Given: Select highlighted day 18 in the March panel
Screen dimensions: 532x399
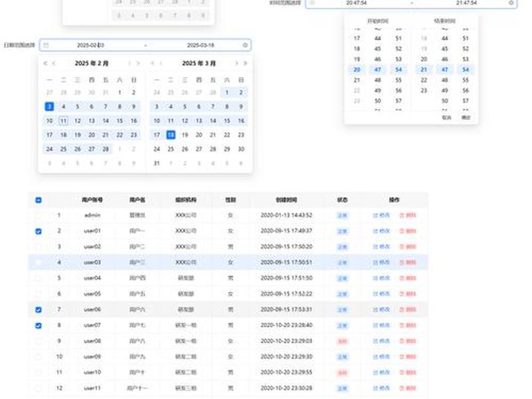Looking at the screenshot, I should (x=171, y=135).
